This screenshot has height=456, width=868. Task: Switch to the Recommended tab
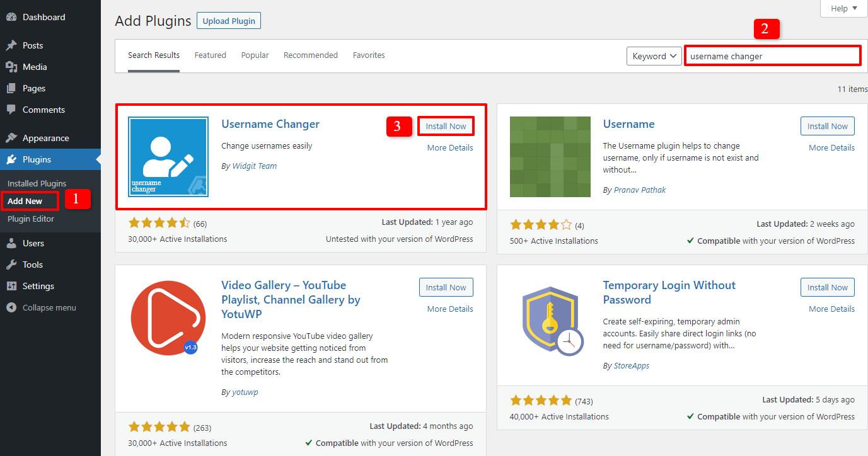311,55
